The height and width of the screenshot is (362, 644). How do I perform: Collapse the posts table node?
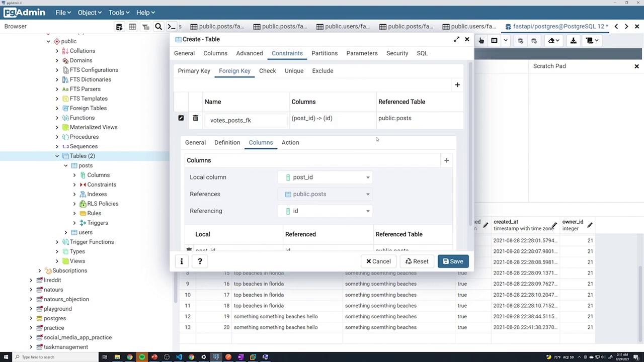coord(66,166)
